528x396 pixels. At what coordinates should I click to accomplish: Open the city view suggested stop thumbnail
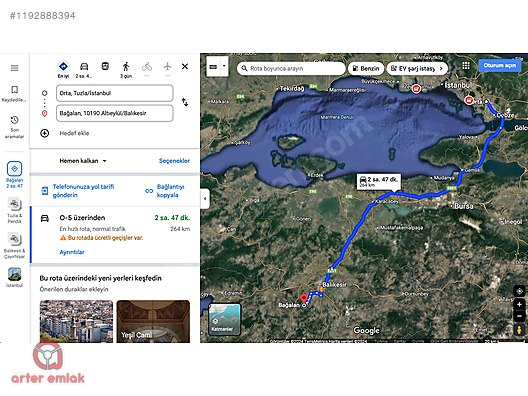[x=76, y=321]
